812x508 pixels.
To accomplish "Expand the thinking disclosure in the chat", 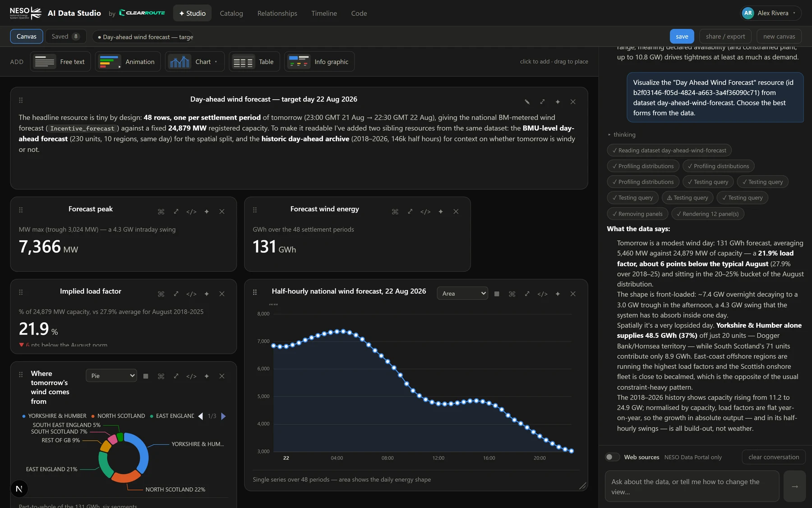I will [x=622, y=135].
